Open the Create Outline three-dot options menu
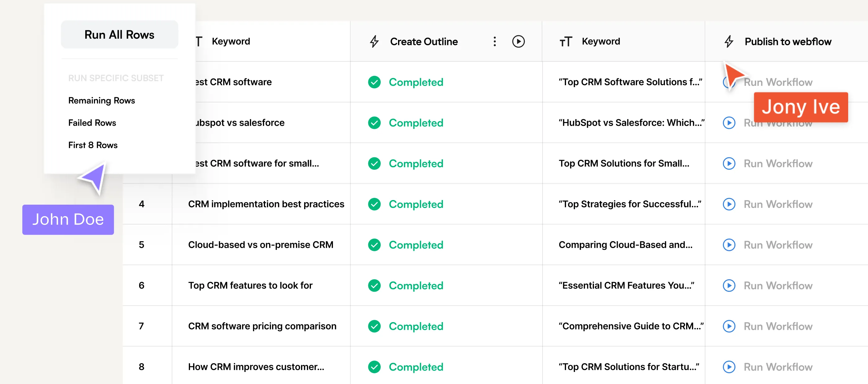The height and width of the screenshot is (384, 868). click(x=494, y=41)
